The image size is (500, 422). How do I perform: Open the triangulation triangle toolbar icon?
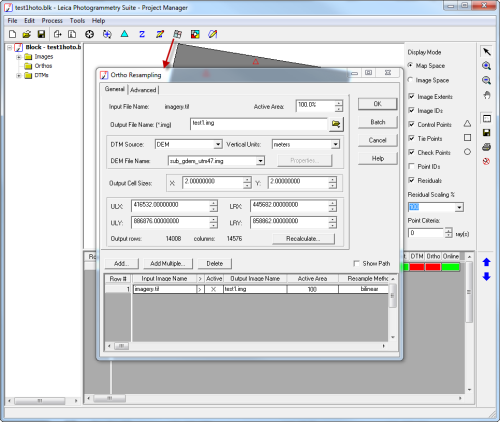click(x=124, y=34)
